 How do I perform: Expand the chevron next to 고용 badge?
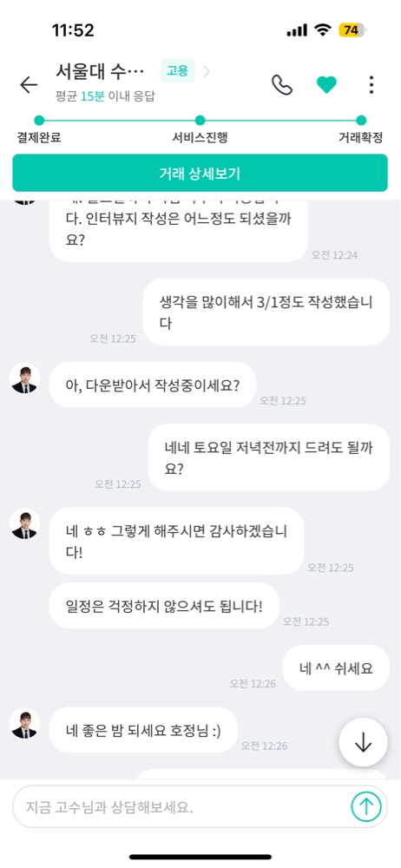click(207, 71)
